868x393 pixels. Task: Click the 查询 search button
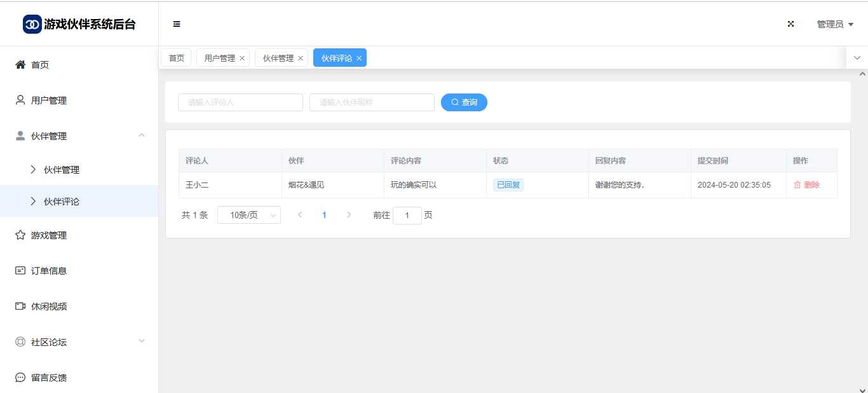[x=464, y=102]
